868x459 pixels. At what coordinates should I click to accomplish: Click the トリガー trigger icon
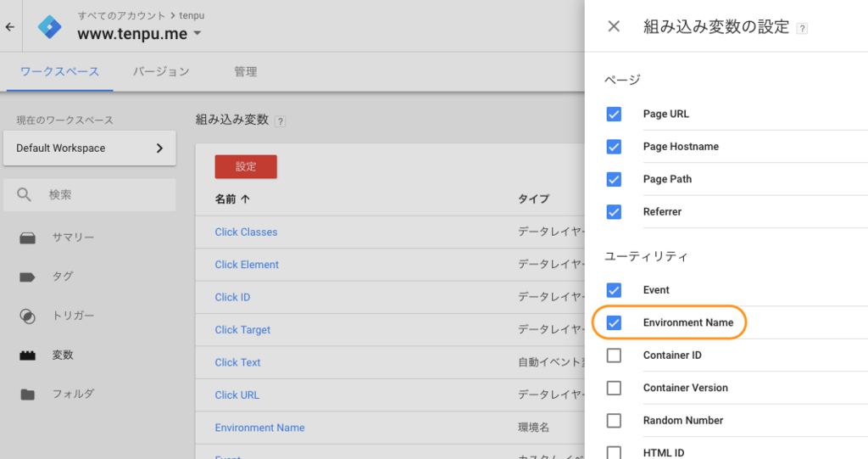coord(28,316)
